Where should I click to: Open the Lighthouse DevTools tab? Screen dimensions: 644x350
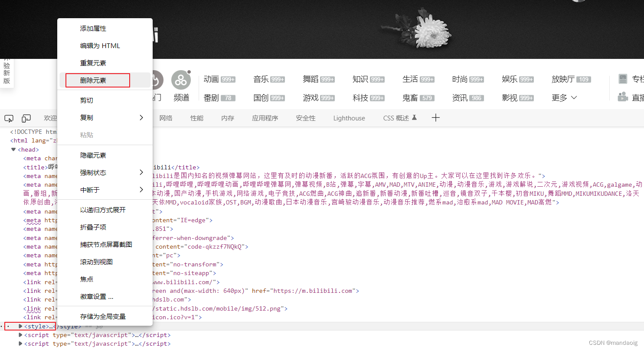349,118
